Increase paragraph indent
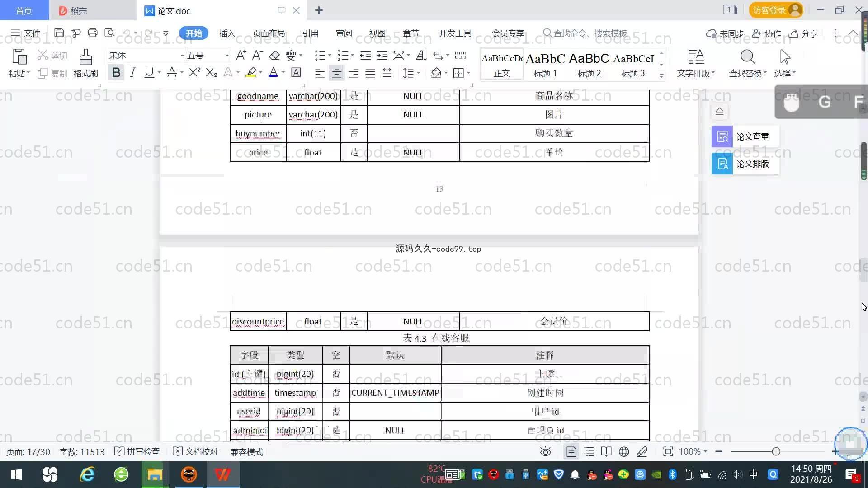 click(x=382, y=56)
